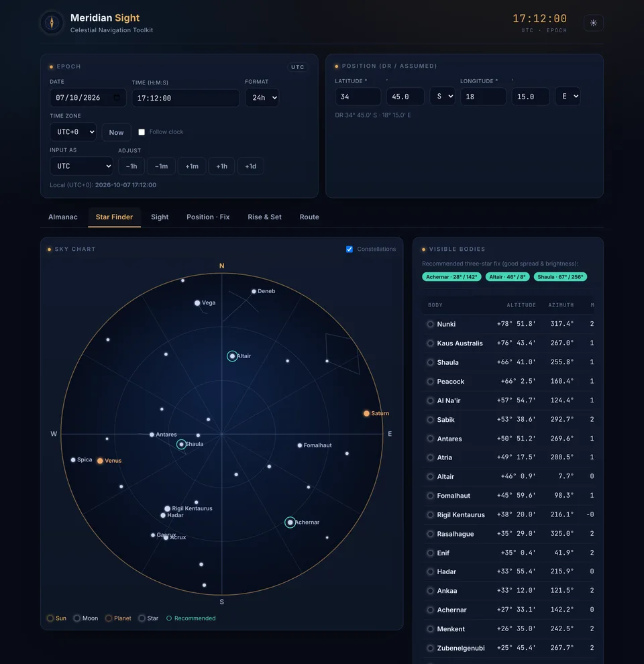Click the Atria row circle icon
The image size is (644, 664).
click(x=430, y=458)
